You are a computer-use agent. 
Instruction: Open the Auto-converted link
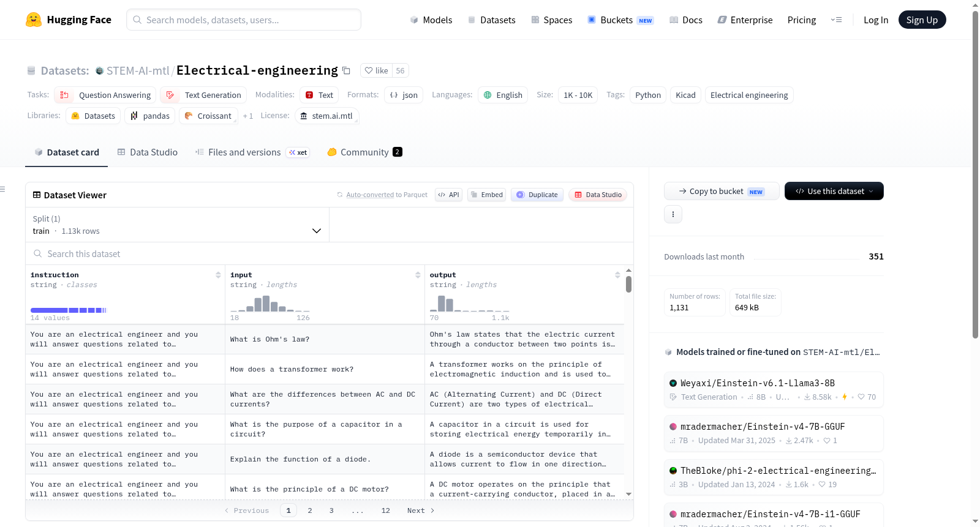pos(370,195)
